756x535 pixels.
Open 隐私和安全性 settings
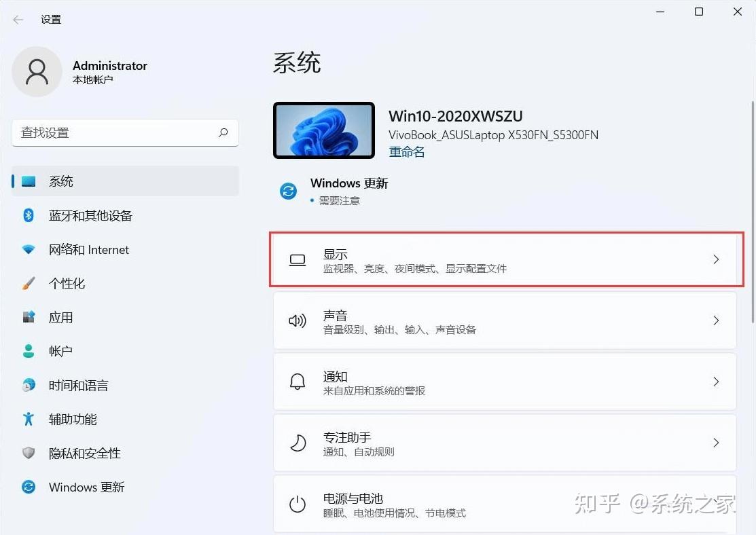[x=126, y=453]
